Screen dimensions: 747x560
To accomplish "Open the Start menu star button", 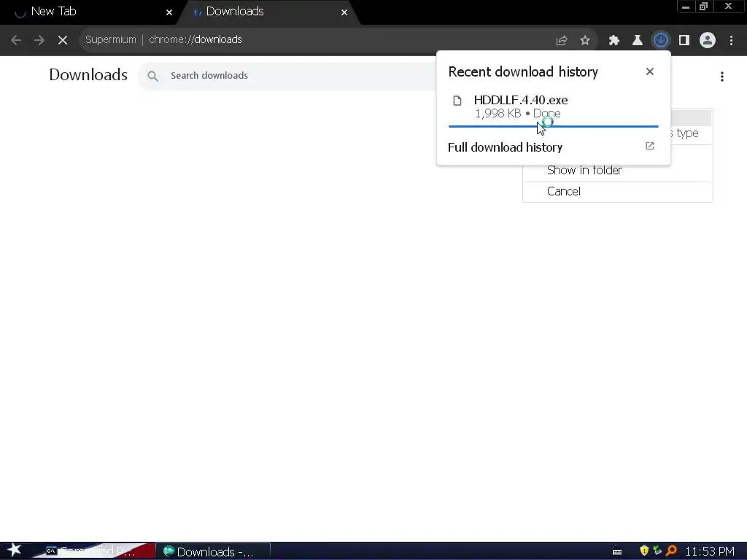I will point(15,551).
